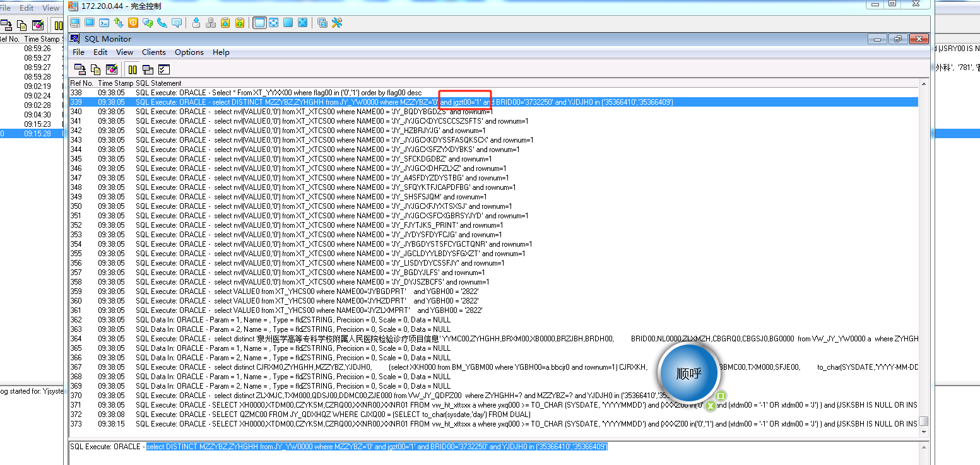Screen dimensions: 980x465
Task: Select row 338 with XT_YYXX00 query
Action: coord(493,93)
